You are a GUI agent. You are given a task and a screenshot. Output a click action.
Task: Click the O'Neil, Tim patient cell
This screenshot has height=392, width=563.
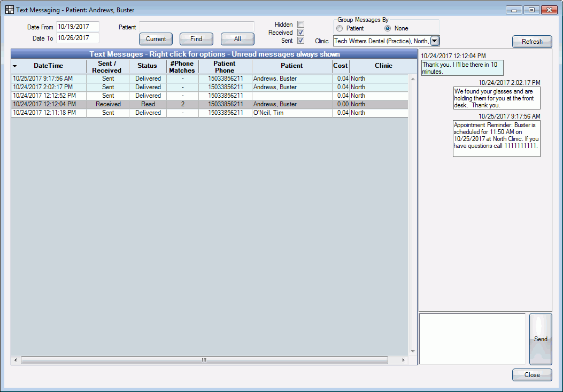[292, 113]
